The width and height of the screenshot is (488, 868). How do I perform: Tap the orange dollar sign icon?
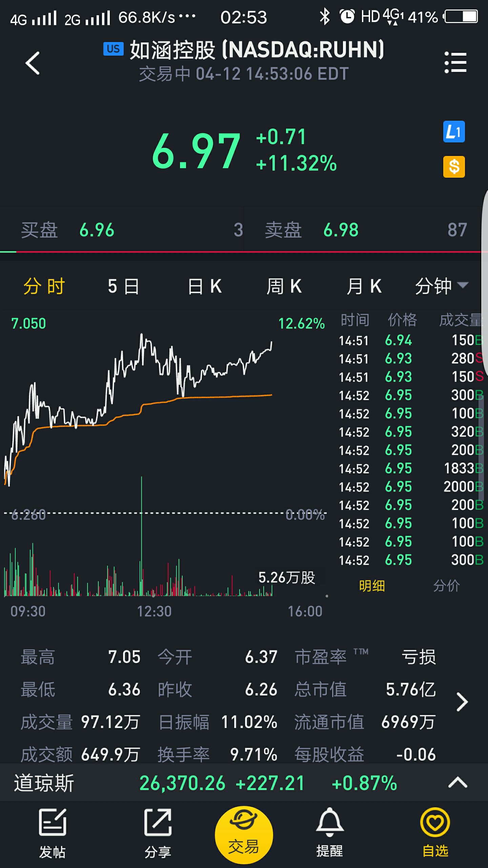coord(454,167)
